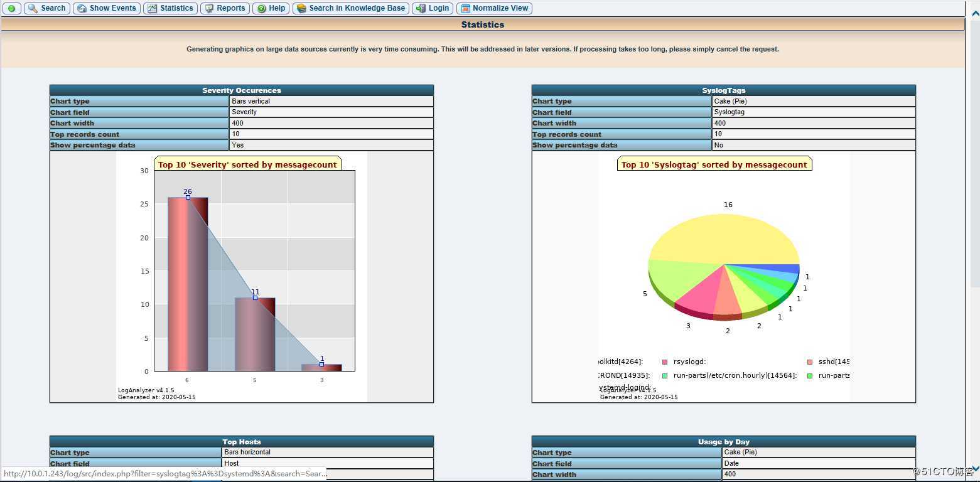Click the middle bar with value 11
This screenshot has height=482, width=980.
tap(255, 334)
